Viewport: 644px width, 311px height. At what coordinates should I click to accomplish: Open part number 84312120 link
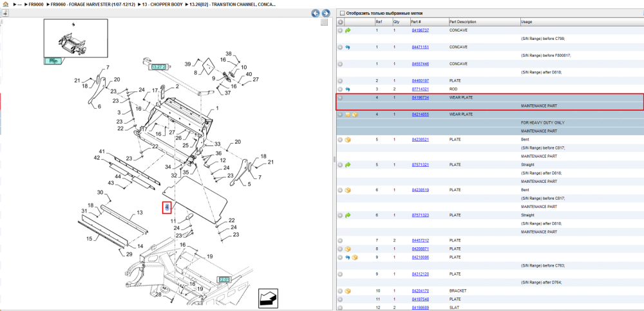click(420, 274)
